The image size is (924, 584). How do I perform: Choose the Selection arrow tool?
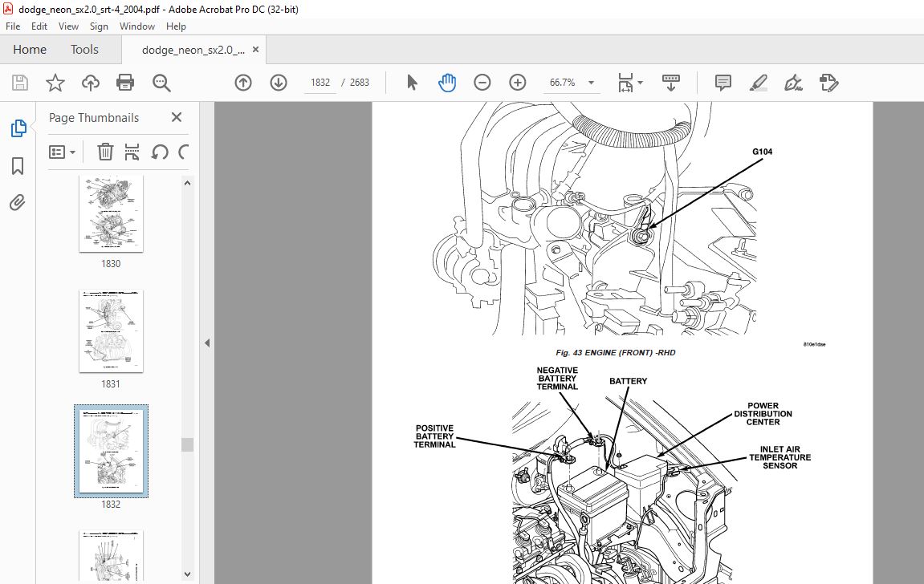point(412,83)
